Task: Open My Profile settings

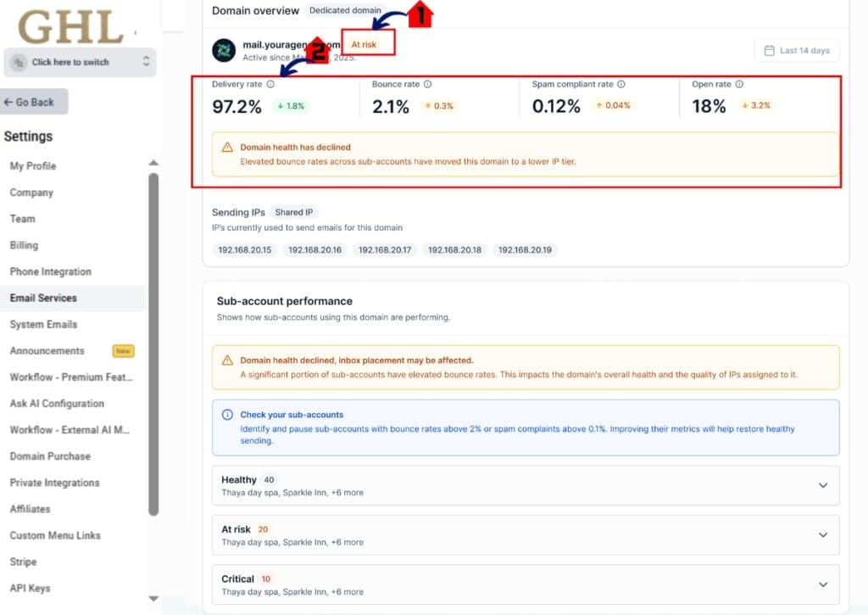Action: [33, 166]
